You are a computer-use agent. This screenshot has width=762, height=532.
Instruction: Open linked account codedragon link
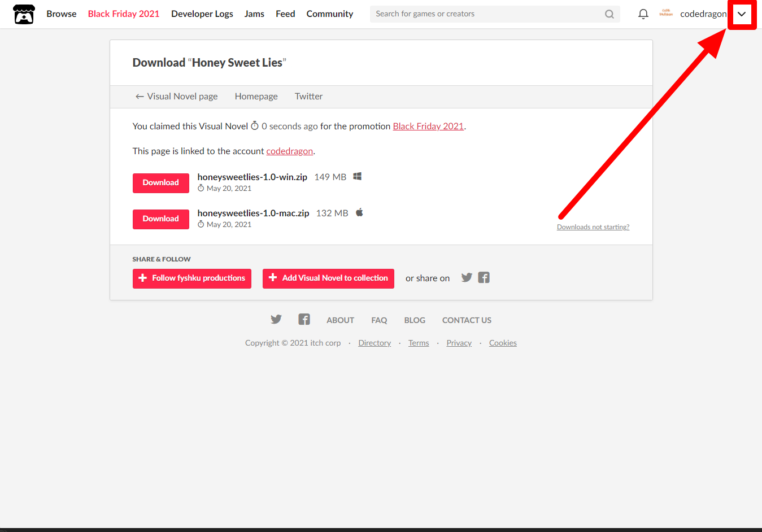point(290,151)
